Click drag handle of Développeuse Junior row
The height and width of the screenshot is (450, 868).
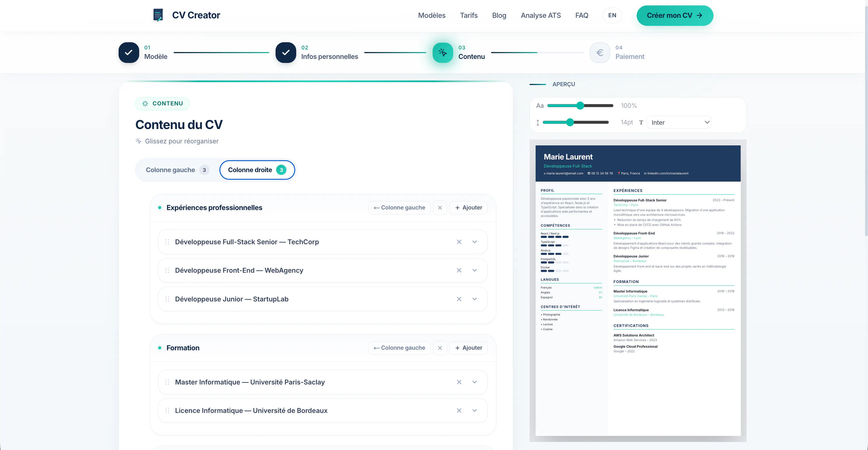[x=167, y=299]
